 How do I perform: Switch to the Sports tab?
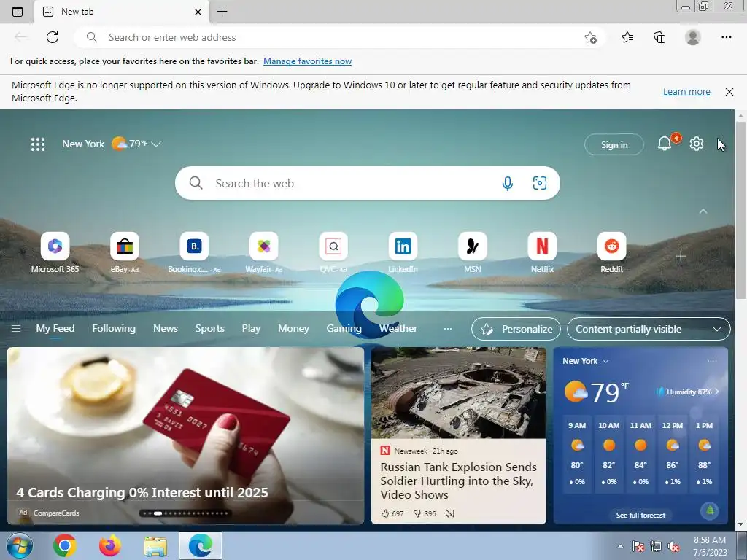coord(209,329)
